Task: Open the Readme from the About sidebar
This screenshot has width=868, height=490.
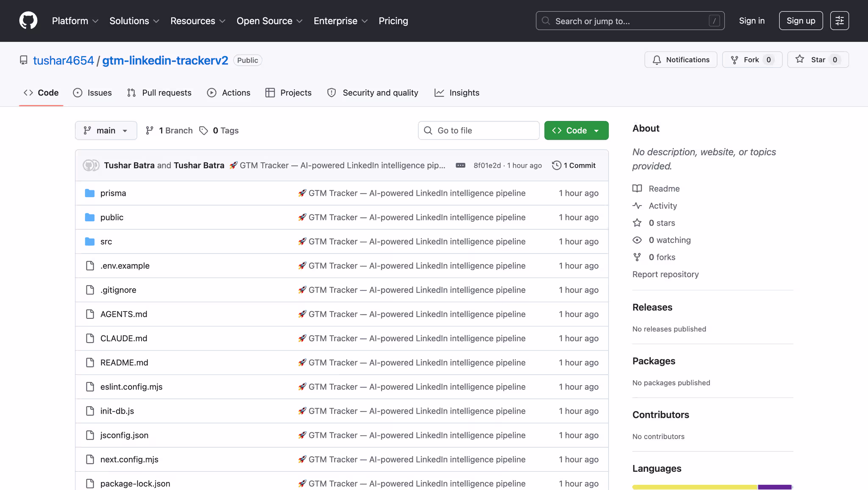Action: [664, 188]
